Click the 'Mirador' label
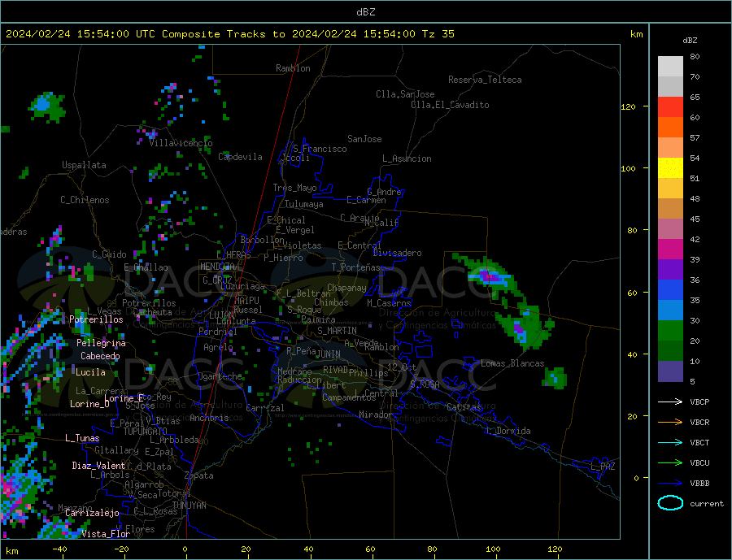The height and width of the screenshot is (560, 732). (376, 415)
